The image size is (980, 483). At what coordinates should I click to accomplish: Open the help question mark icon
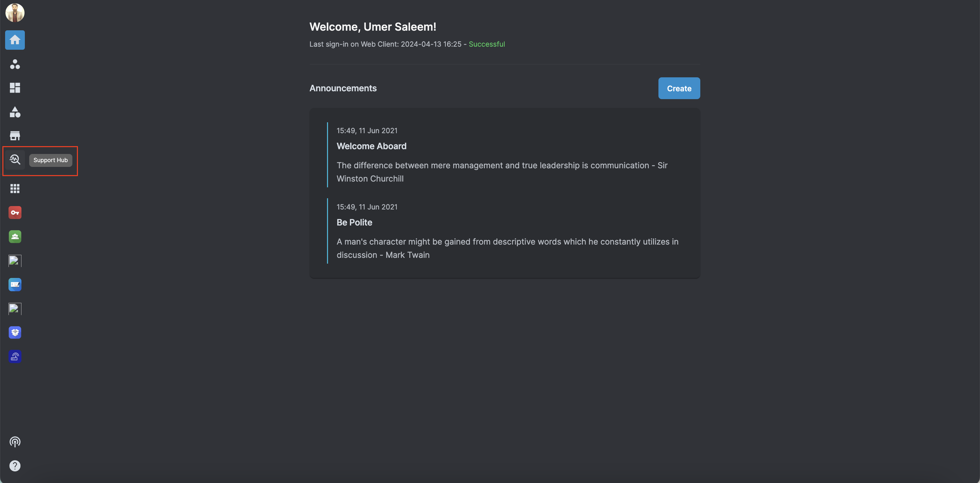(x=15, y=466)
